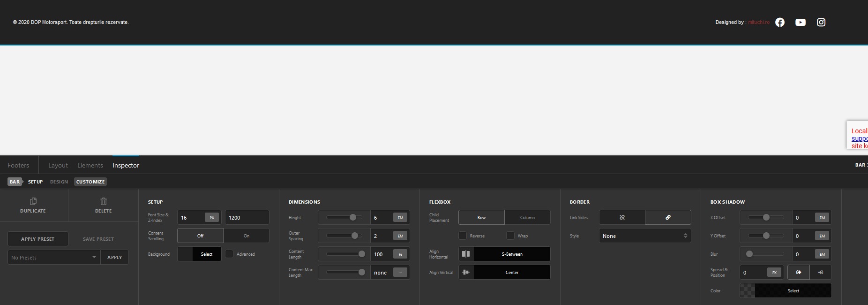The width and height of the screenshot is (868, 305).
Task: Switch to the Layout tab
Action: click(58, 165)
